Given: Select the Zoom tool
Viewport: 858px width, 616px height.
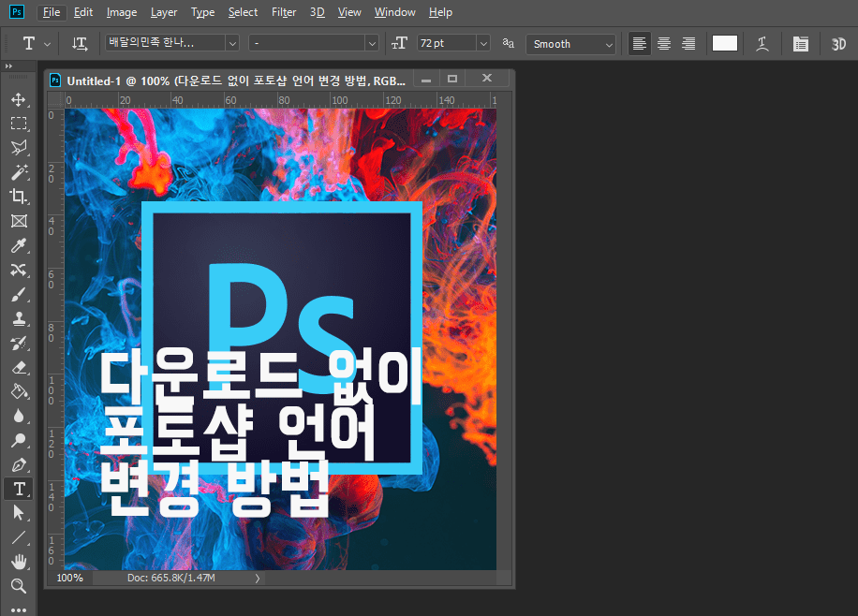Looking at the screenshot, I should click(19, 586).
